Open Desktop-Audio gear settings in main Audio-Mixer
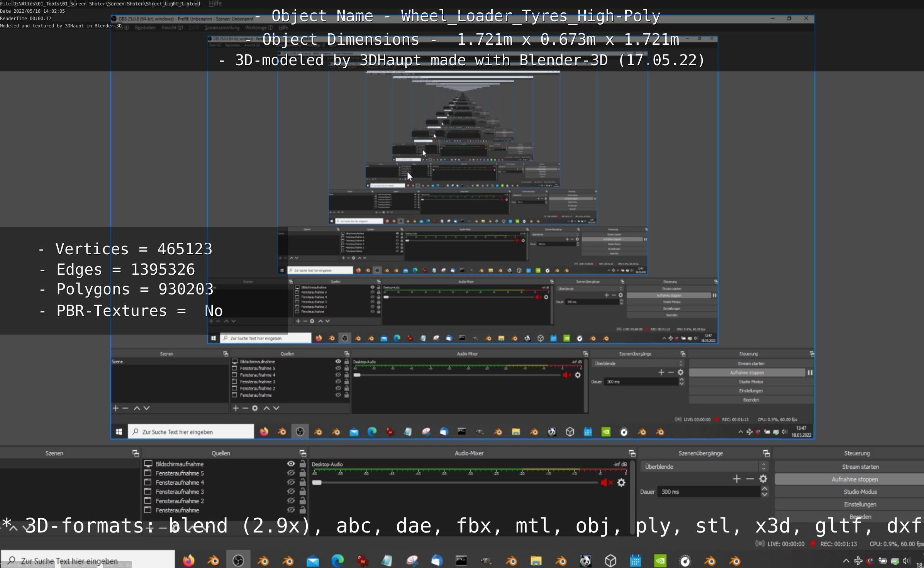 621,483
